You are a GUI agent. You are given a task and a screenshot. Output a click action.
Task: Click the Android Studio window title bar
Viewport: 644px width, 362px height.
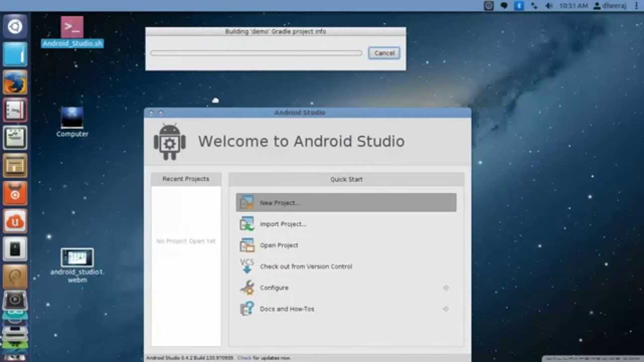(307, 113)
